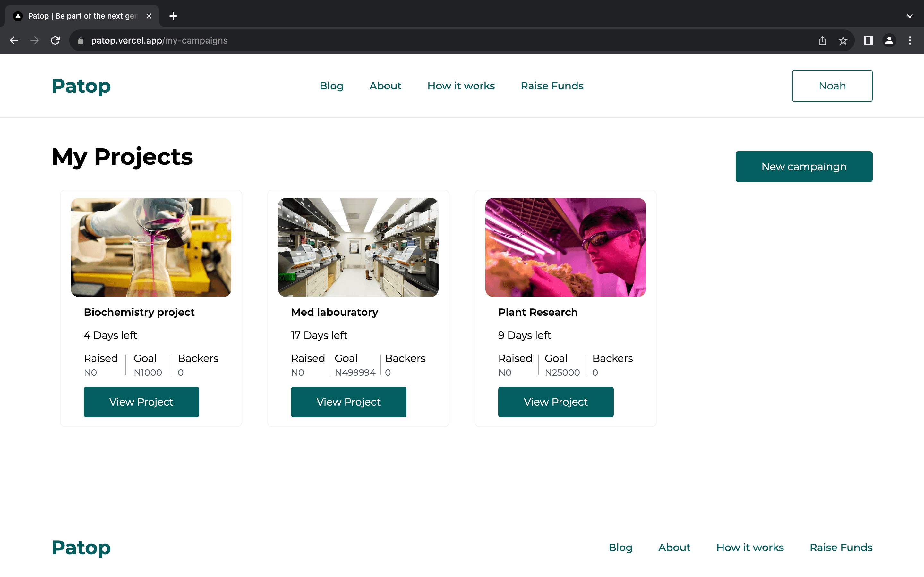Click the Noah account button
Image resolution: width=924 pixels, height=577 pixels.
832,86
